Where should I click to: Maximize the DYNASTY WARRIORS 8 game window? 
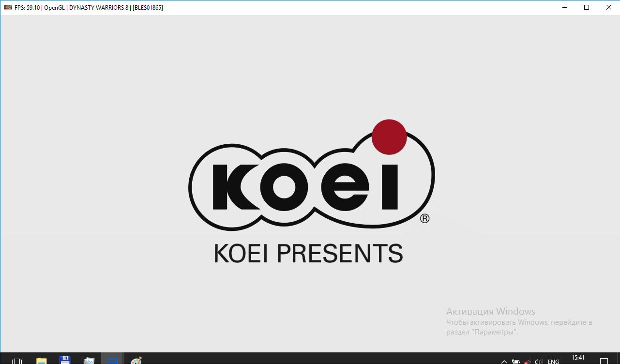click(x=587, y=7)
